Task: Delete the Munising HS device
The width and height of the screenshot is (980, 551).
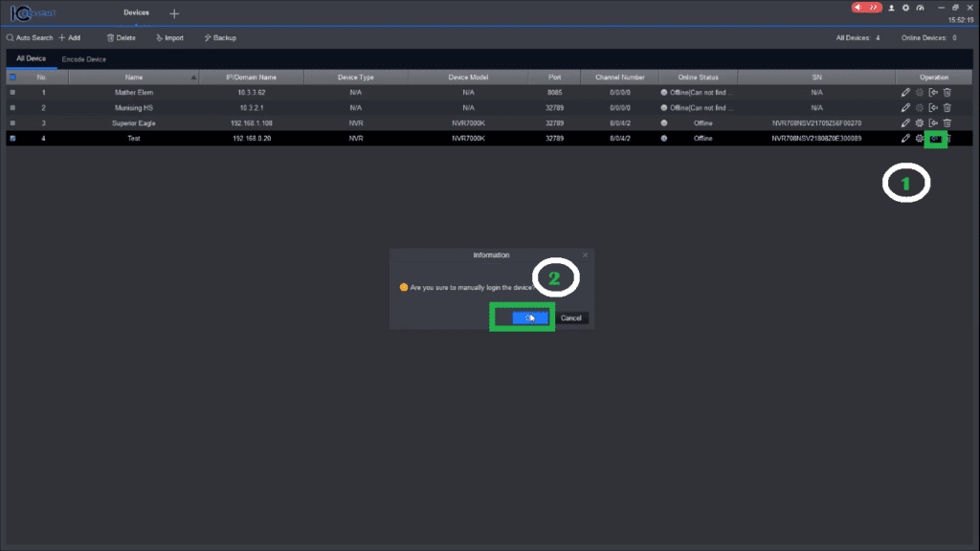Action: [947, 107]
